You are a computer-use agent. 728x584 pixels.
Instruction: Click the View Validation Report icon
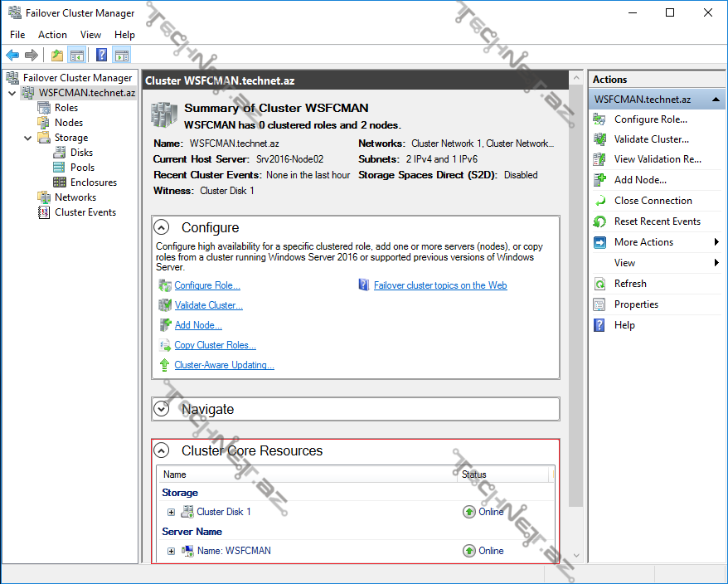click(x=599, y=160)
